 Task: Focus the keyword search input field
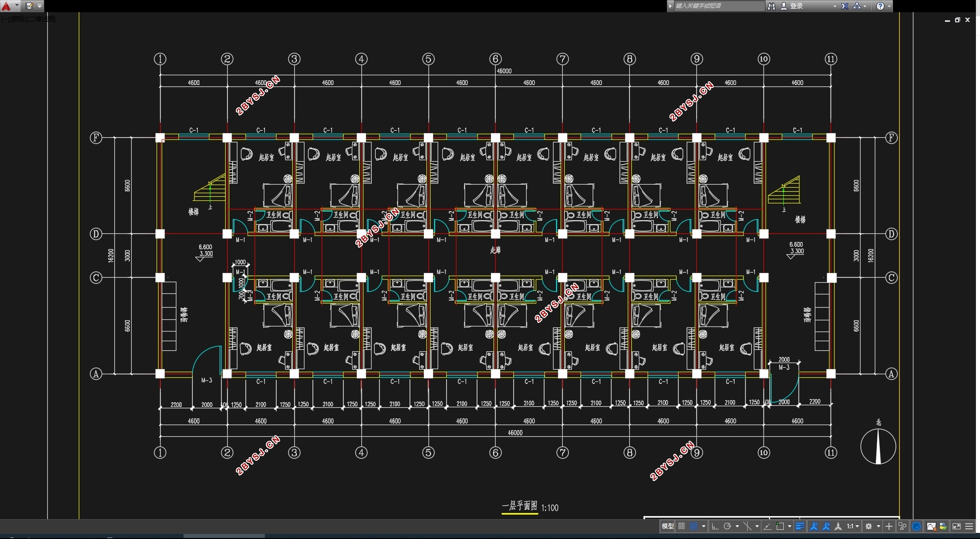719,6
